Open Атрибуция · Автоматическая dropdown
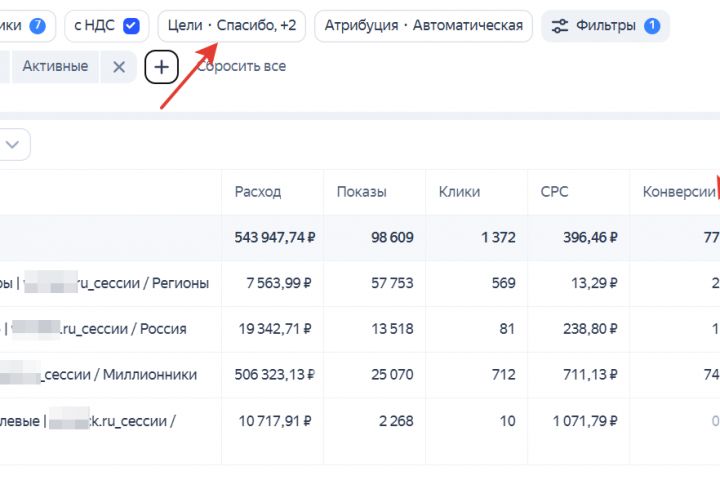The height and width of the screenshot is (480, 720). (x=423, y=25)
